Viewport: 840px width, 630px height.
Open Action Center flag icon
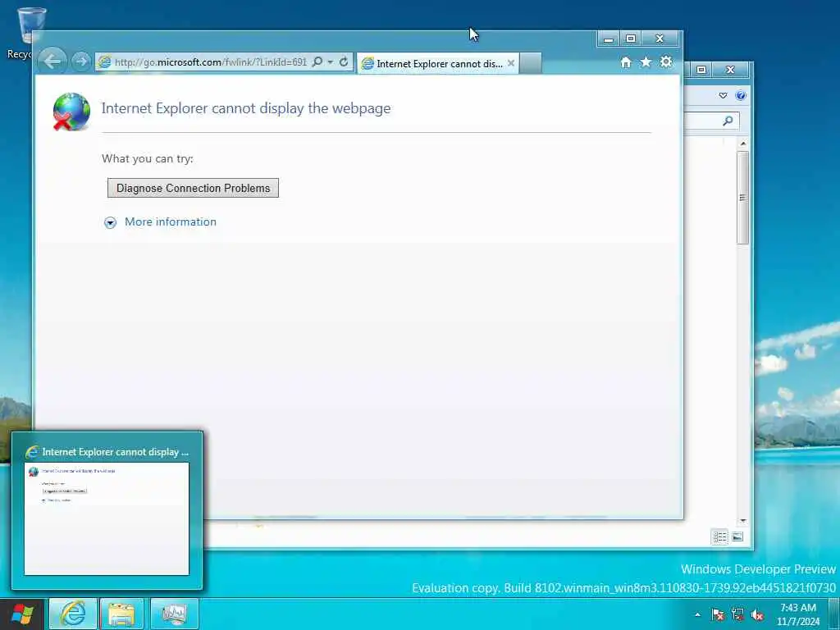[x=718, y=614]
